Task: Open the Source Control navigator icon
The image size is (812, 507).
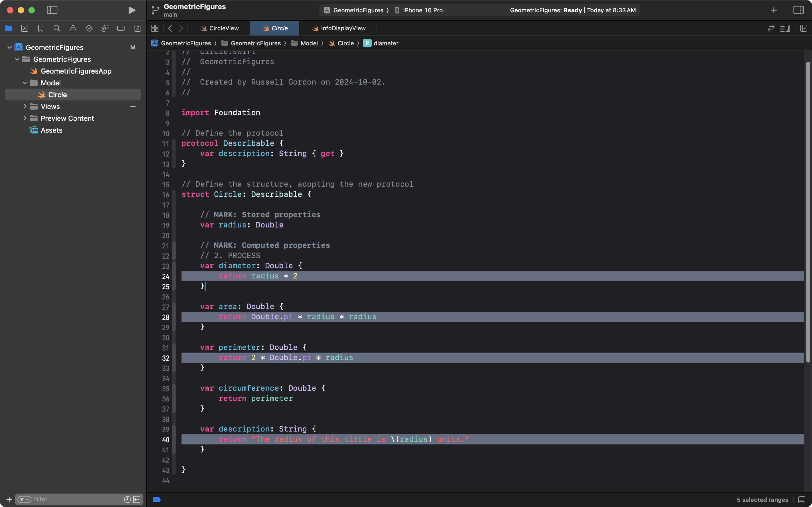Action: 24,28
